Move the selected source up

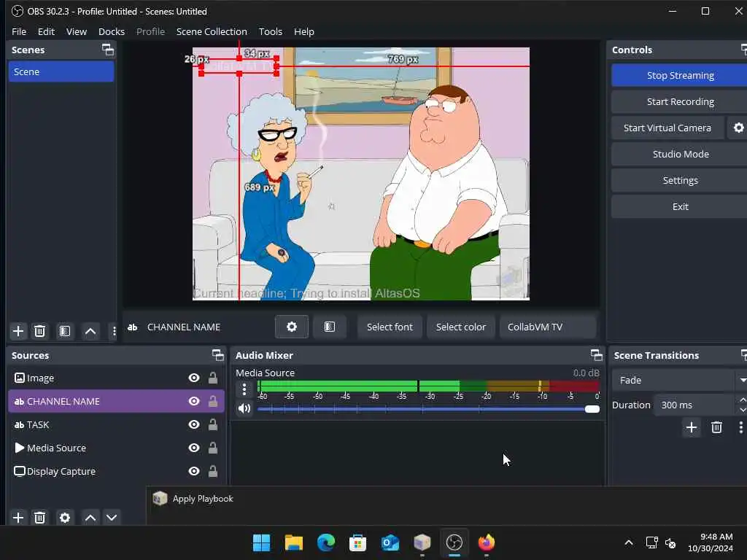click(x=90, y=518)
